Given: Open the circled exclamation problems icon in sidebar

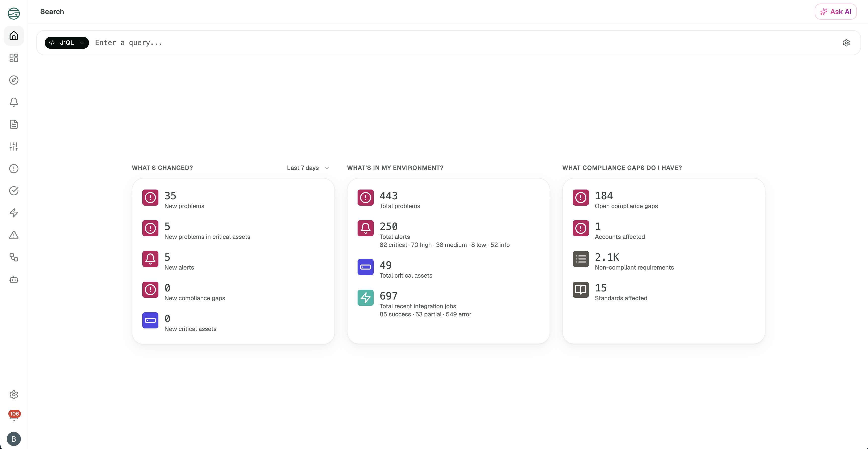Looking at the screenshot, I should coord(14,169).
